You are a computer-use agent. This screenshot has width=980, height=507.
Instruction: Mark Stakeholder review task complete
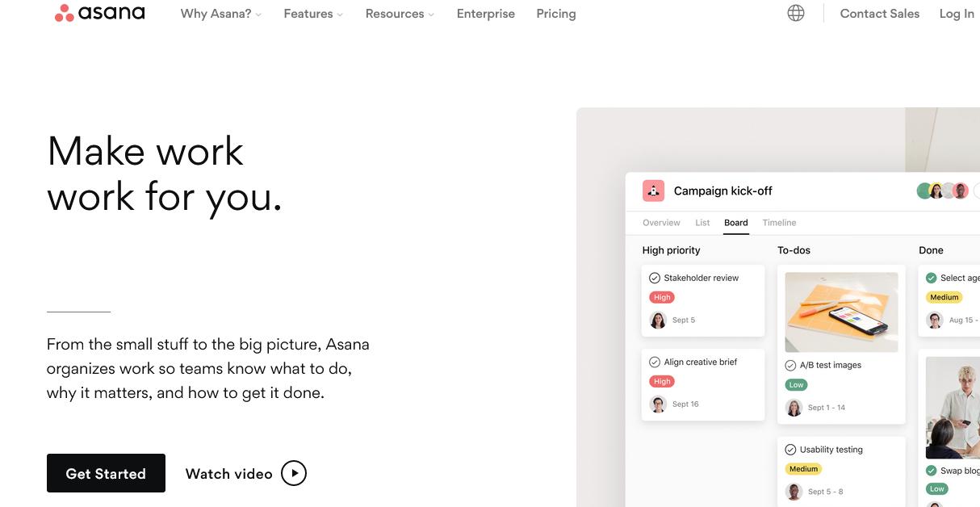point(655,278)
